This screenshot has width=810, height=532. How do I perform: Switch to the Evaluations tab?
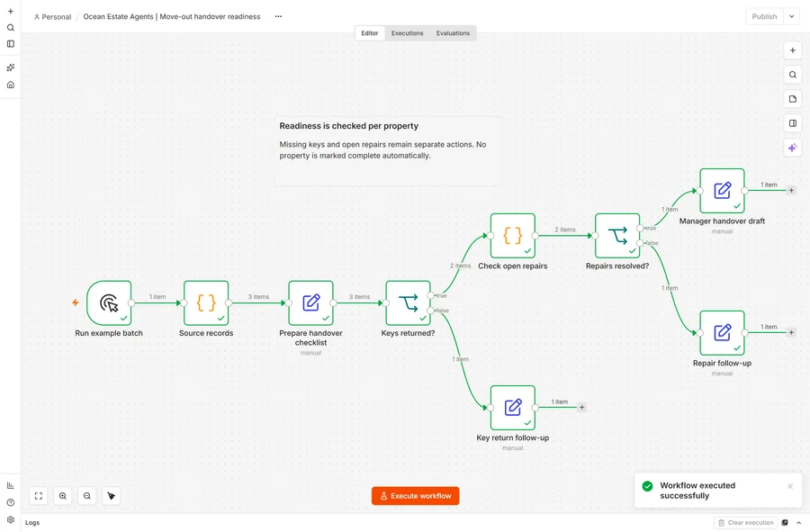tap(453, 33)
